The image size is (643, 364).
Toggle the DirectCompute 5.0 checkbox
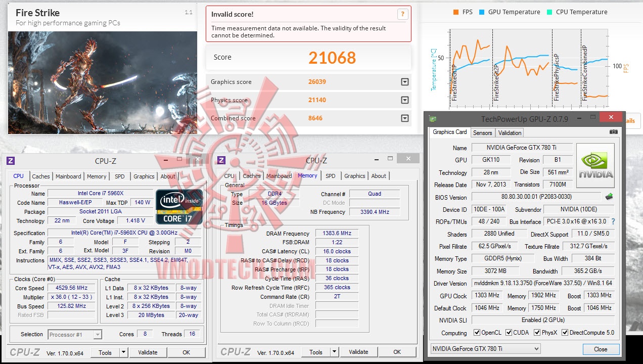point(565,333)
